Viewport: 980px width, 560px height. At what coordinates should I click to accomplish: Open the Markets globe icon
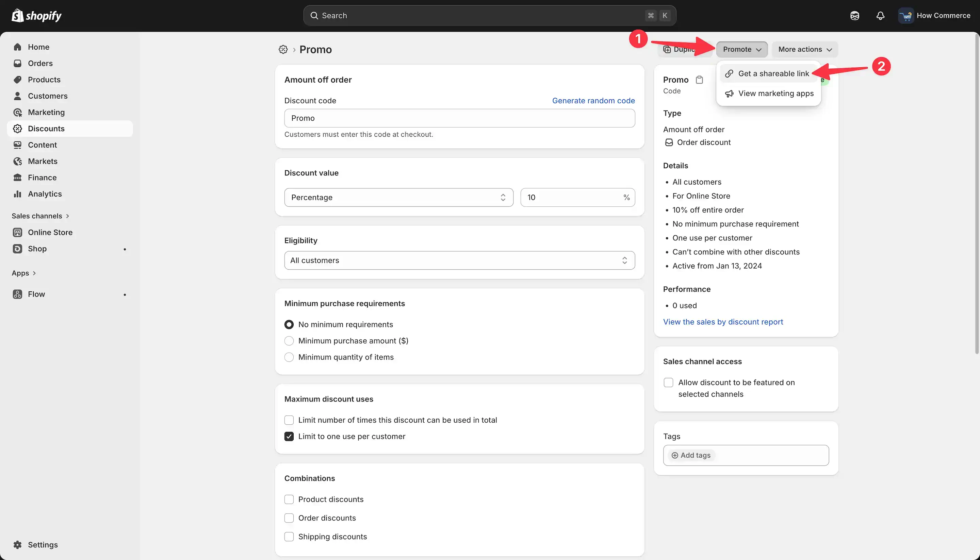pos(17,161)
